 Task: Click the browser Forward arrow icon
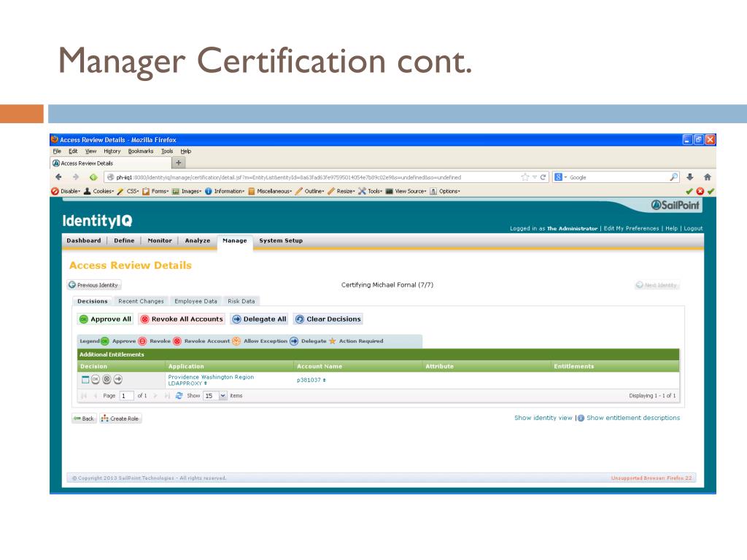[x=76, y=177]
